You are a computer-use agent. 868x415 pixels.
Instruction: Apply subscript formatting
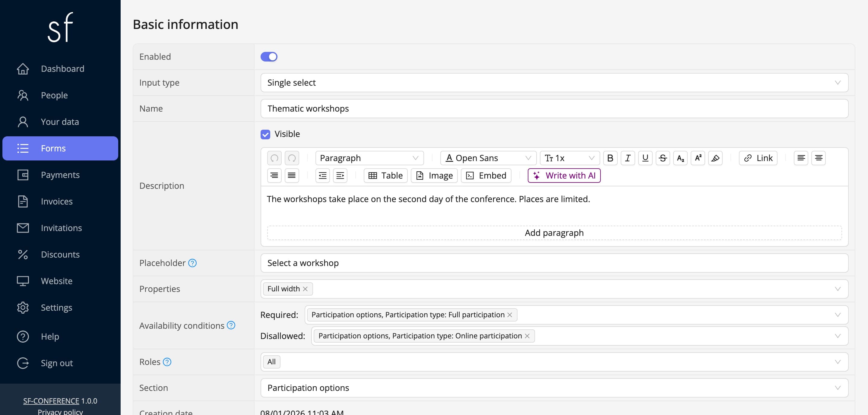pyautogui.click(x=680, y=158)
